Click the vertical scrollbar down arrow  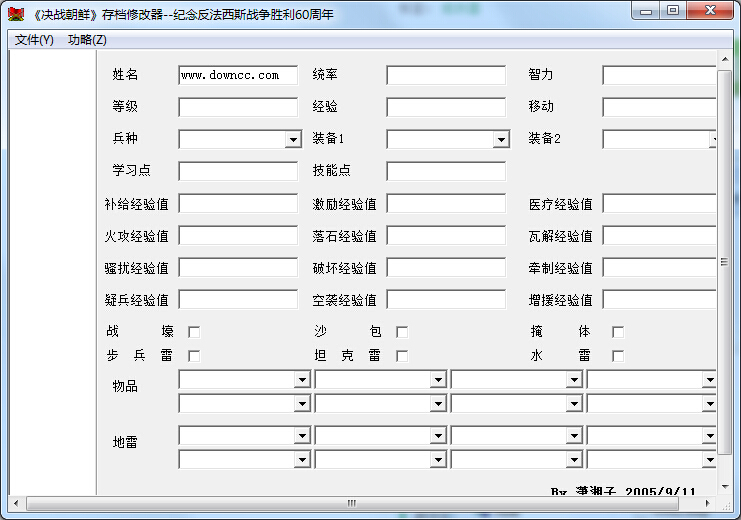pyautogui.click(x=724, y=487)
